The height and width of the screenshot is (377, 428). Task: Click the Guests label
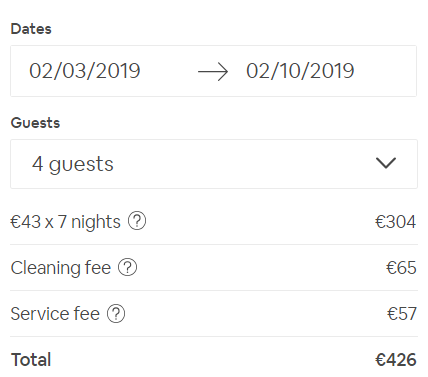point(35,123)
